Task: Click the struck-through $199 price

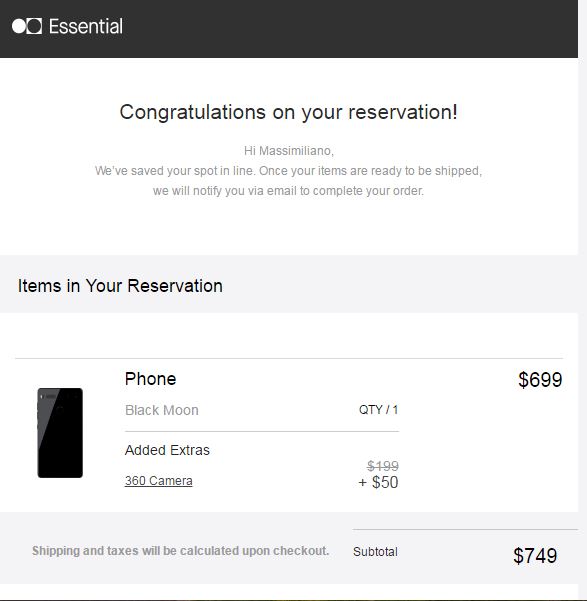Action: tap(383, 466)
